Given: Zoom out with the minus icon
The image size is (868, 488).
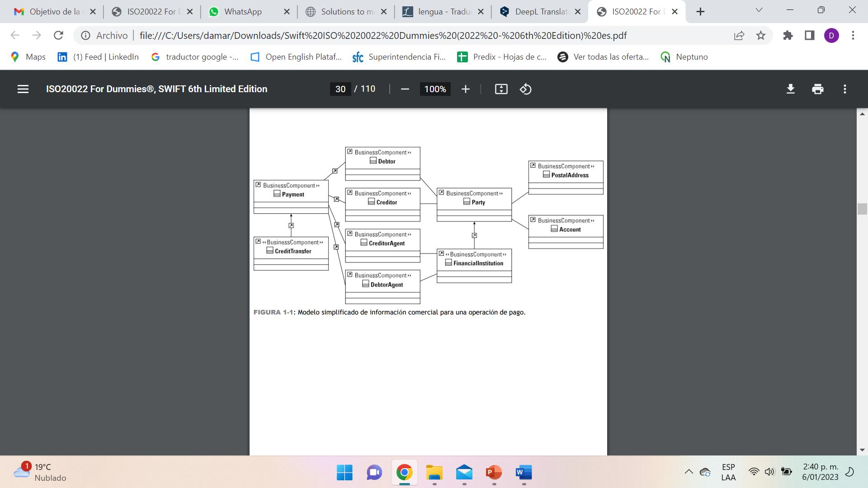Looking at the screenshot, I should (x=405, y=89).
